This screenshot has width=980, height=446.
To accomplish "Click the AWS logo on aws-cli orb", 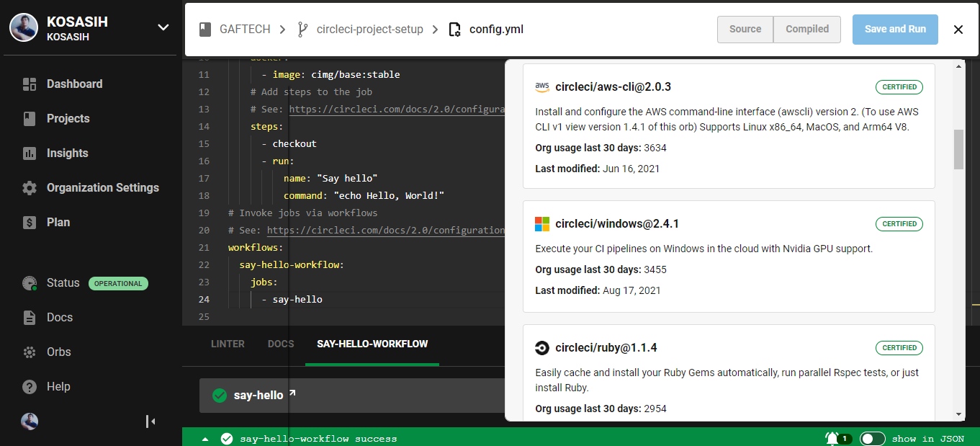I will (x=542, y=87).
